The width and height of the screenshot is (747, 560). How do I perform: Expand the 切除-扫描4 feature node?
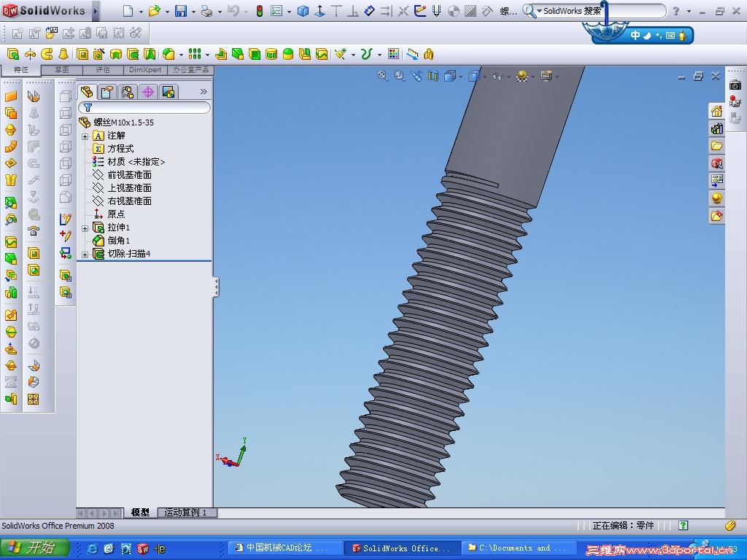pyautogui.click(x=85, y=254)
